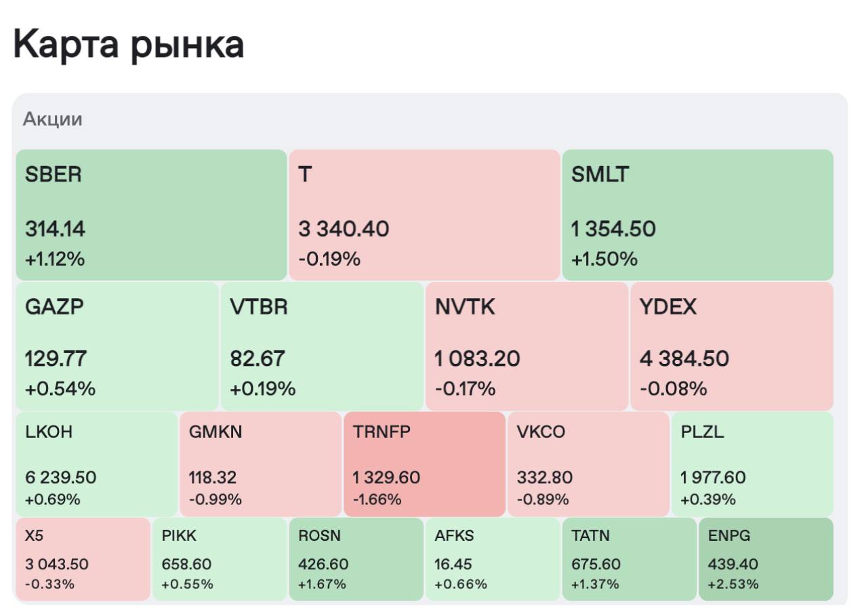Open the ROSN stock tile

pyautogui.click(x=356, y=559)
